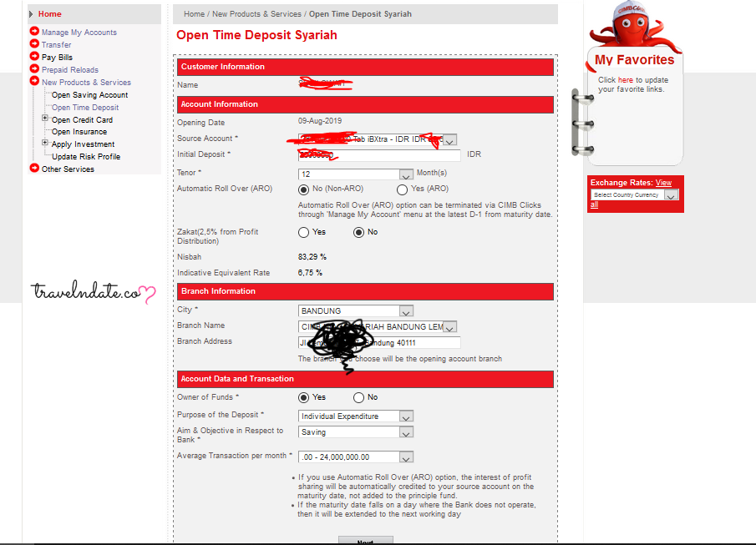The width and height of the screenshot is (756, 545).
Task: Select Yes for Owner of Funds
Action: click(303, 398)
